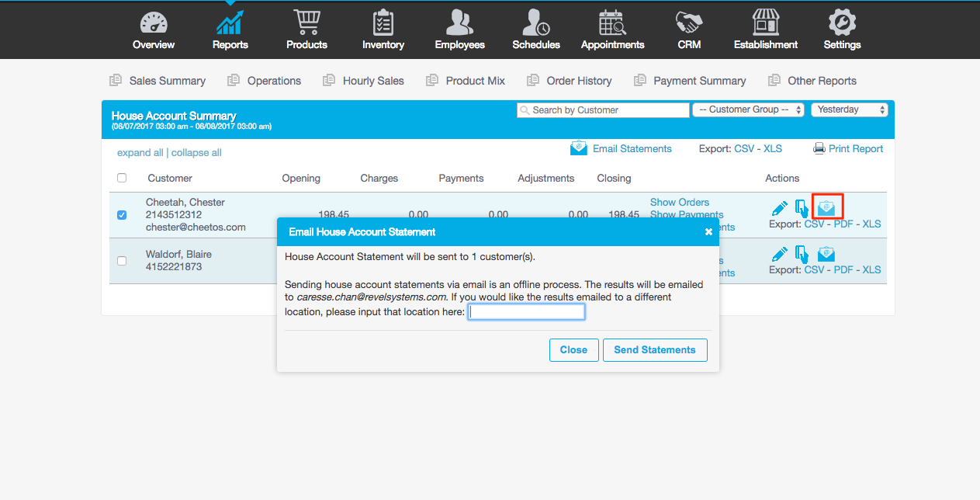
Task: Open the Yesterday date range dropdown
Action: 850,109
